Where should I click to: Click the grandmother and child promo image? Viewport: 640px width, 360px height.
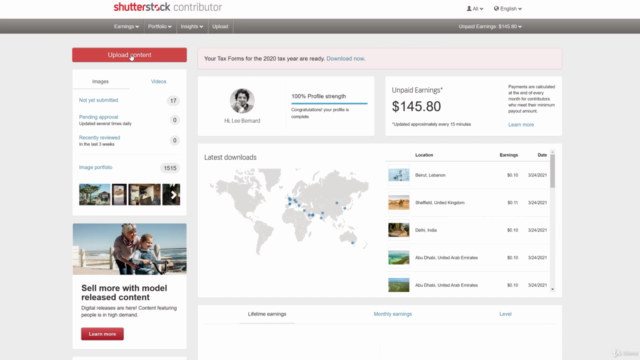click(129, 249)
